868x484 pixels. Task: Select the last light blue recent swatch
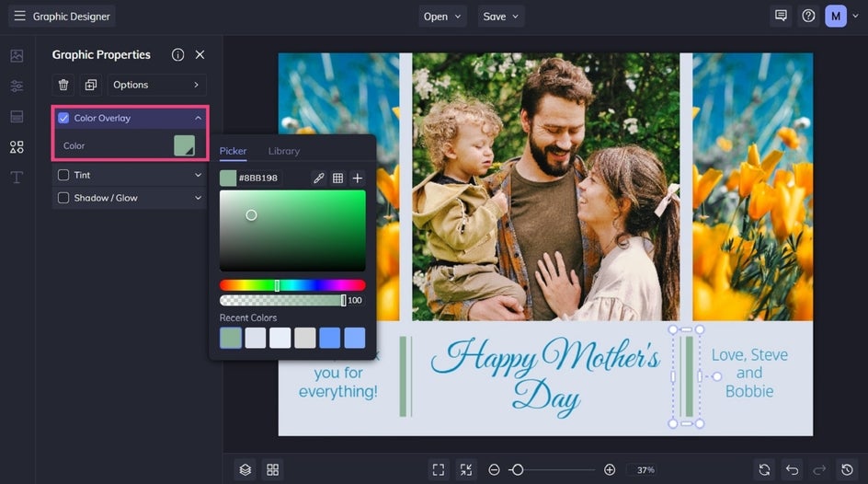coord(354,338)
